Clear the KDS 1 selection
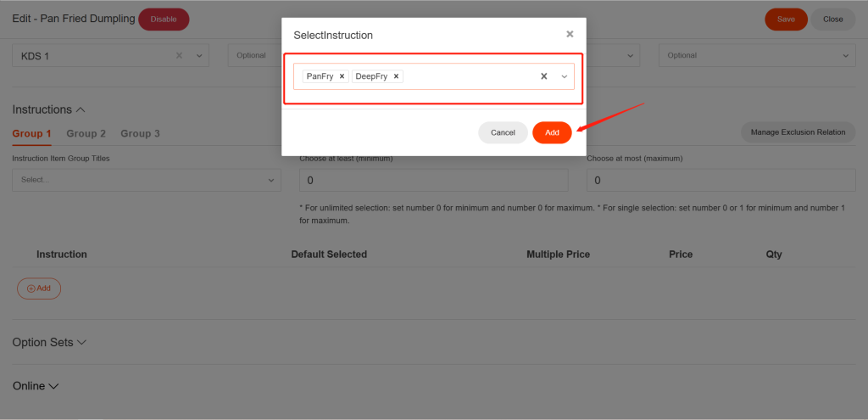 [179, 56]
